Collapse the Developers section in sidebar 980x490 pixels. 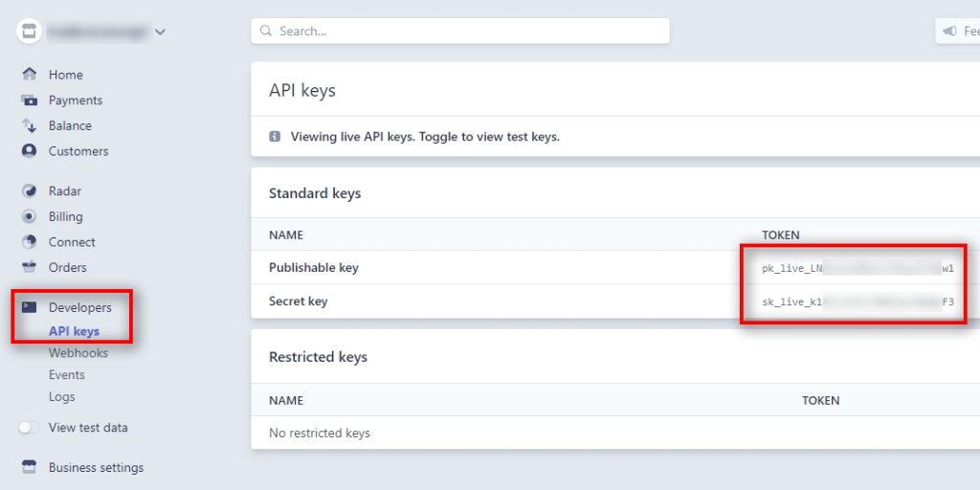click(79, 307)
